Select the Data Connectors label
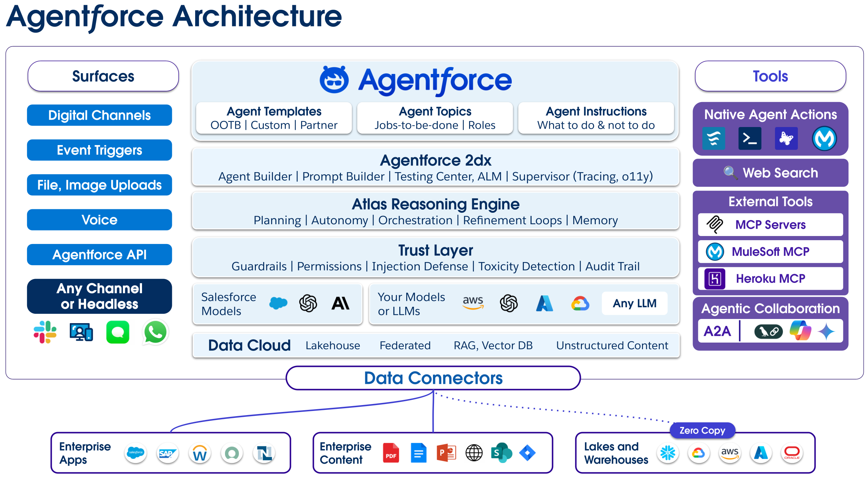The image size is (868, 488). (433, 378)
